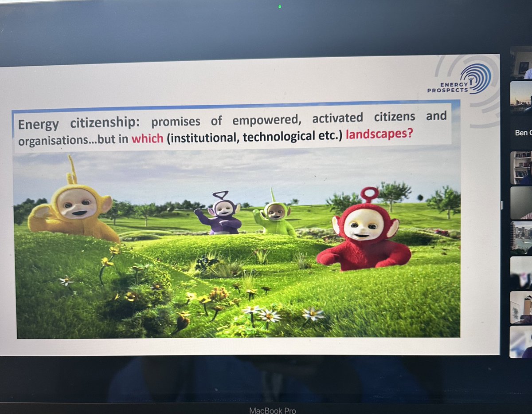Select the participant video with bookshelf background
The image size is (532, 414).
click(521, 168)
